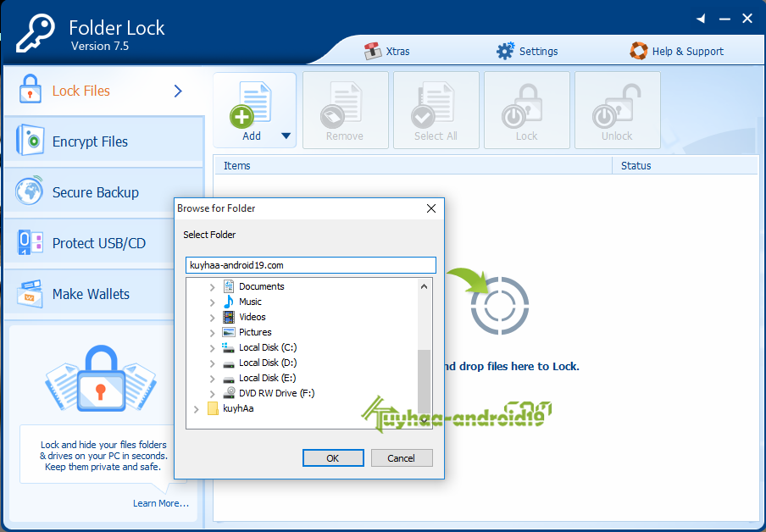
Task: Open Help & Support
Action: (x=676, y=52)
